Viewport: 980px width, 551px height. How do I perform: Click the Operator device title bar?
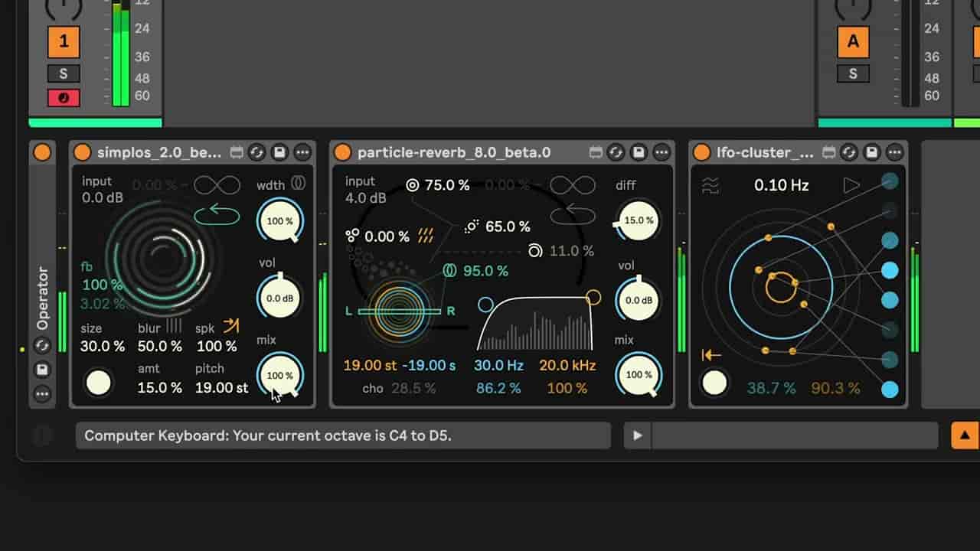(43, 298)
